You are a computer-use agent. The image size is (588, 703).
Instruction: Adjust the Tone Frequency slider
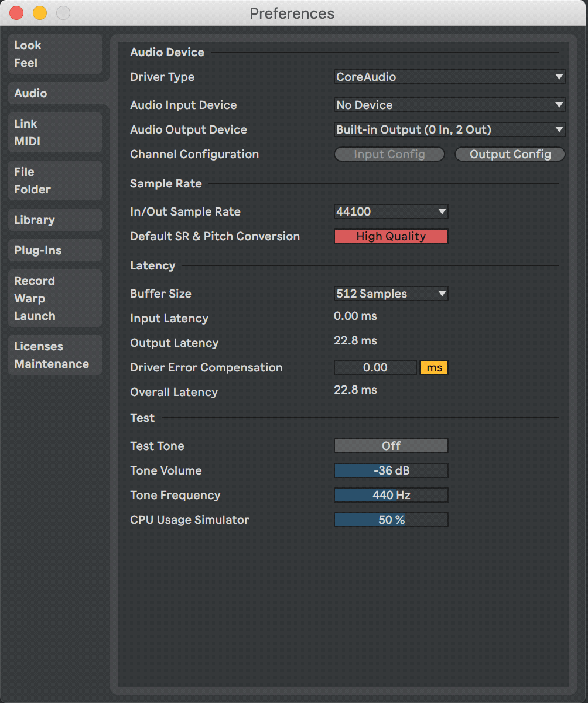(x=391, y=495)
